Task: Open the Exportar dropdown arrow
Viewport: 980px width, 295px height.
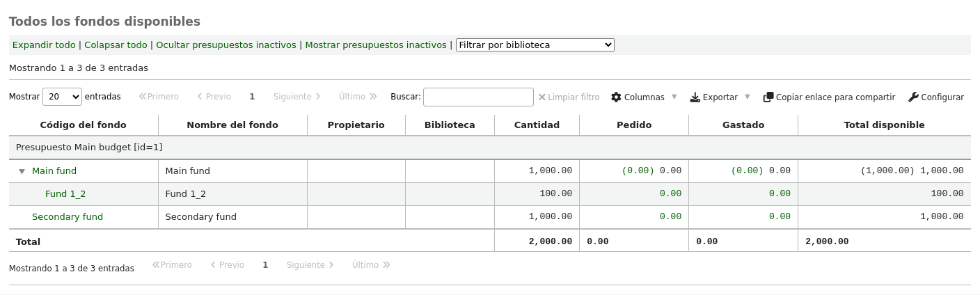Action: point(748,97)
